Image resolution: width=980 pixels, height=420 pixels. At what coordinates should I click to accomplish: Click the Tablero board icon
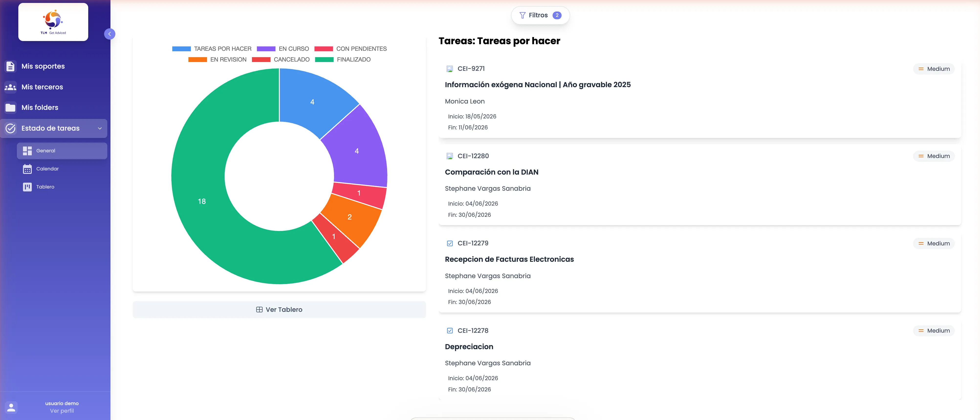click(x=27, y=187)
